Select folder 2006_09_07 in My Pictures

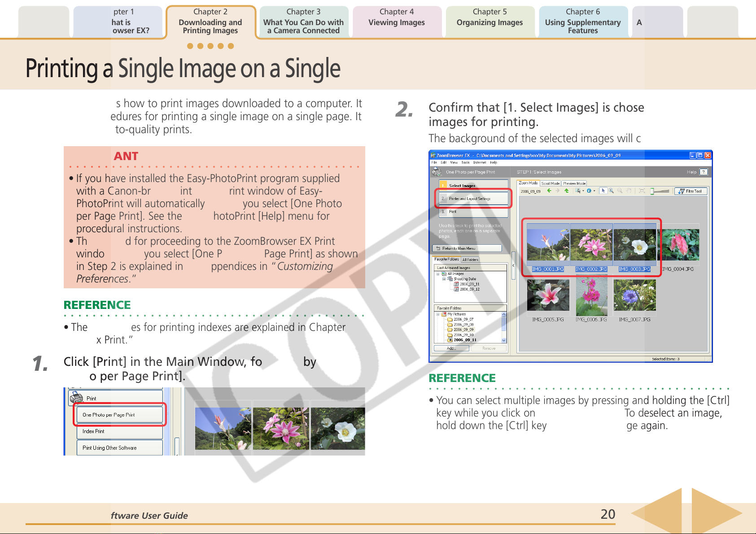(x=460, y=319)
